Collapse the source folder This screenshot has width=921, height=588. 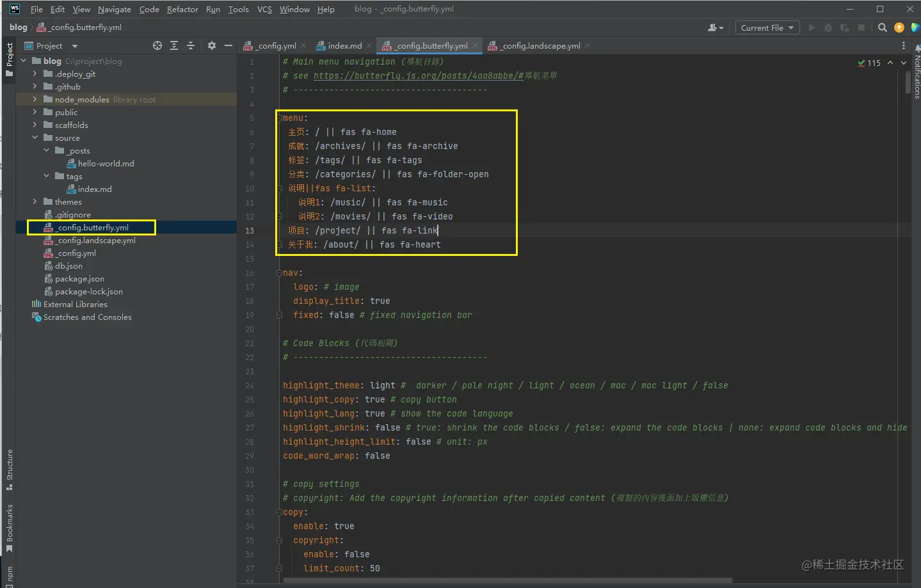point(35,138)
